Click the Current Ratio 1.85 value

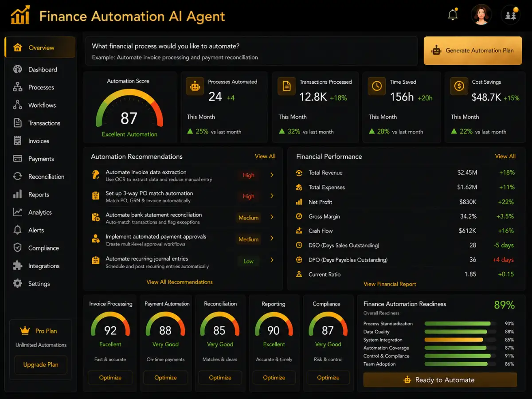[x=470, y=274]
